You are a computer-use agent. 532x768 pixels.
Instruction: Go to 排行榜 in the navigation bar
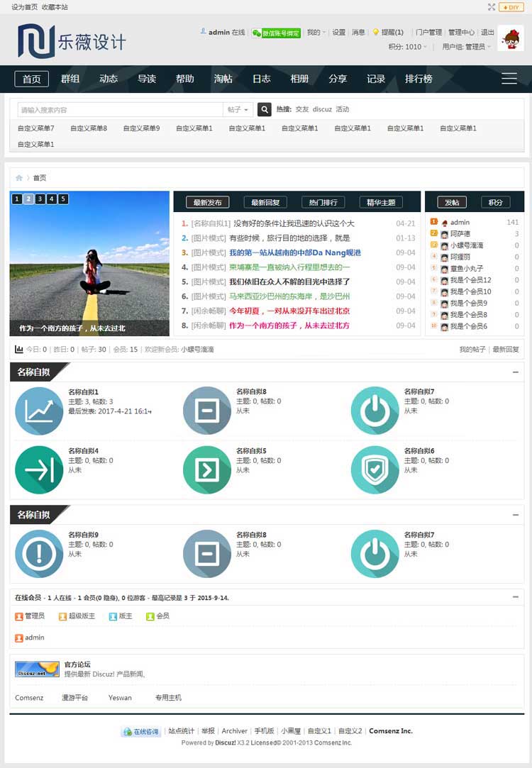click(x=419, y=79)
